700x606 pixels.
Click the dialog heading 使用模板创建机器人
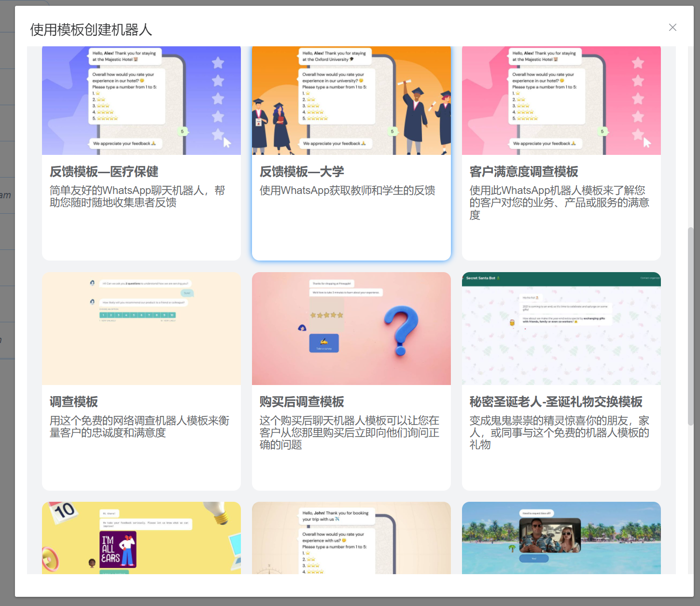(91, 30)
